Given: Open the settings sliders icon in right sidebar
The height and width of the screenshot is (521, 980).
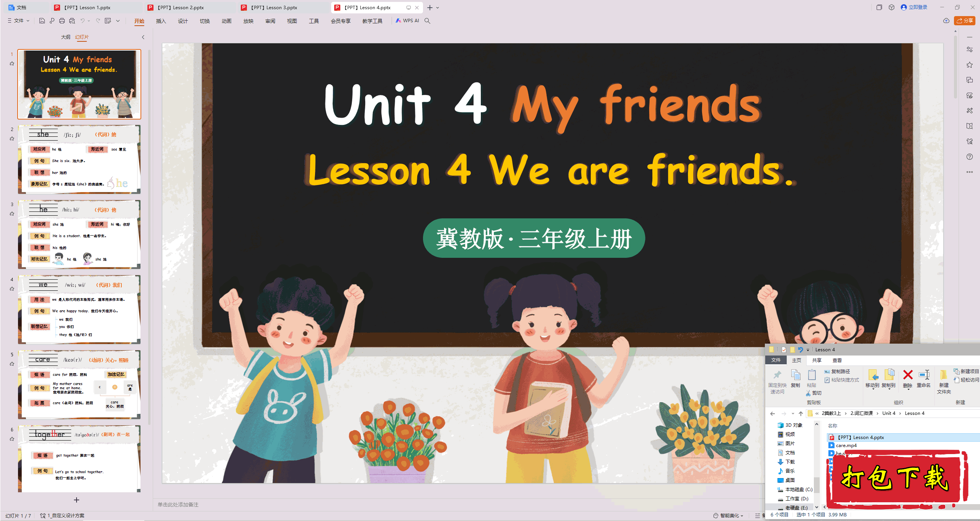Looking at the screenshot, I should [969, 49].
